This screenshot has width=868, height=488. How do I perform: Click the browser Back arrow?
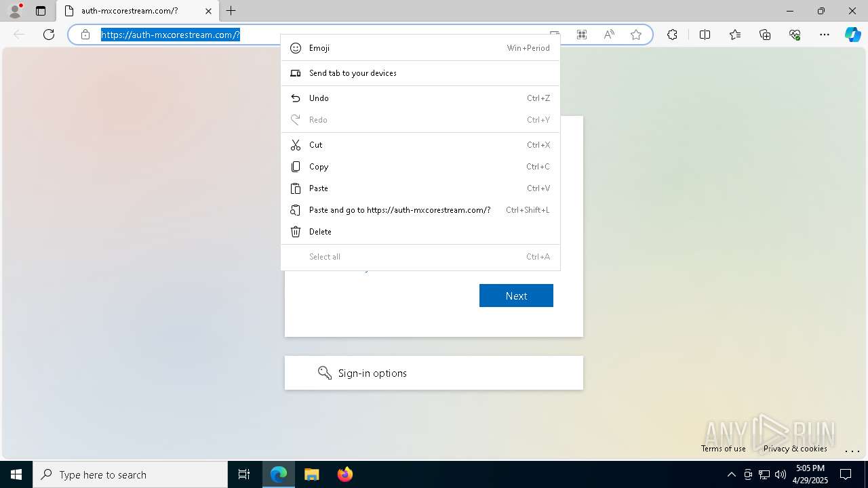click(x=19, y=35)
